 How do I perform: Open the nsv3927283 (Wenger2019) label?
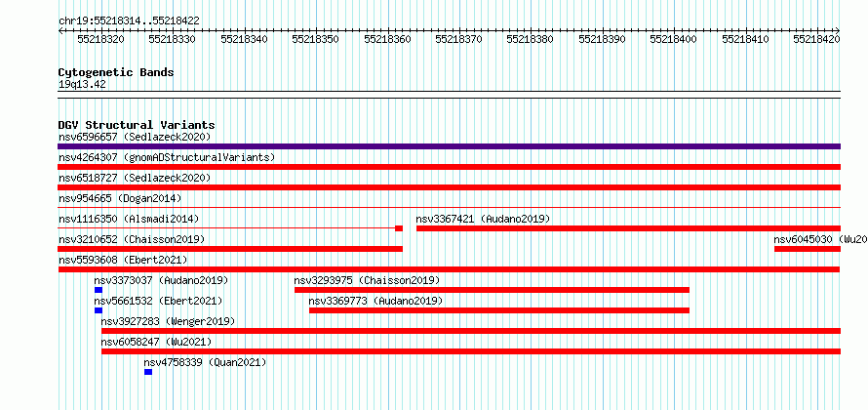(169, 321)
